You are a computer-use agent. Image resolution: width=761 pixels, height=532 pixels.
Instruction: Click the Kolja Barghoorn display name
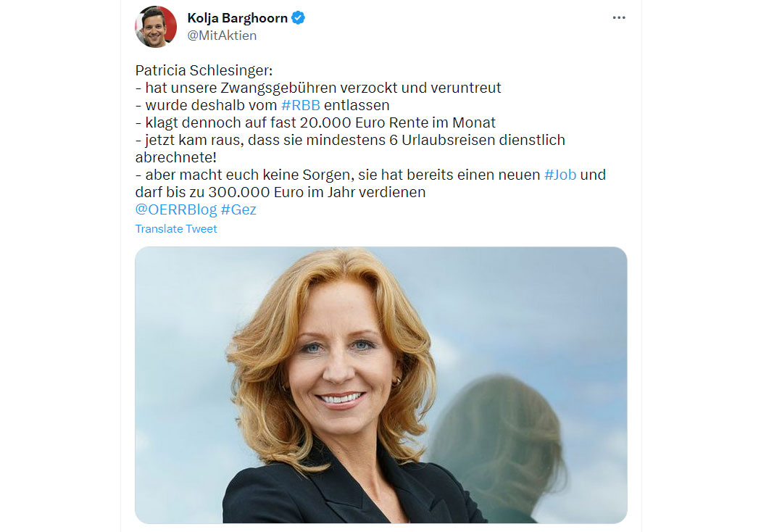click(237, 18)
